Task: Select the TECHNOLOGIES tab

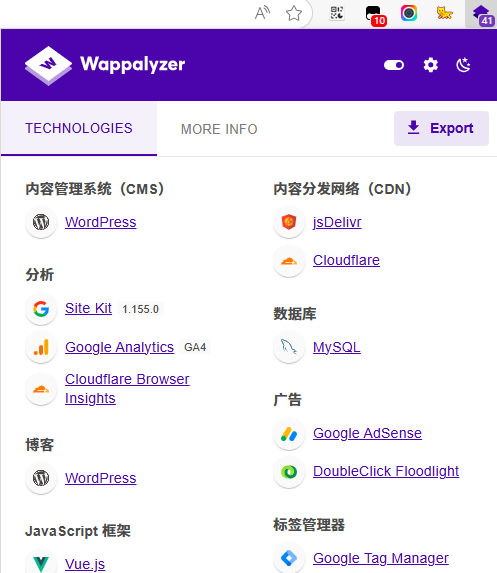Action: click(79, 129)
